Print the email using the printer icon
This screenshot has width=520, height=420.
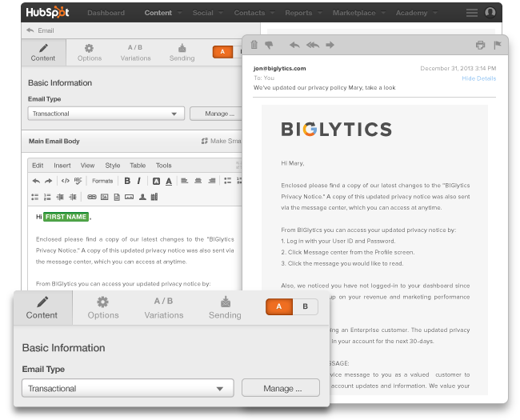coord(480,45)
